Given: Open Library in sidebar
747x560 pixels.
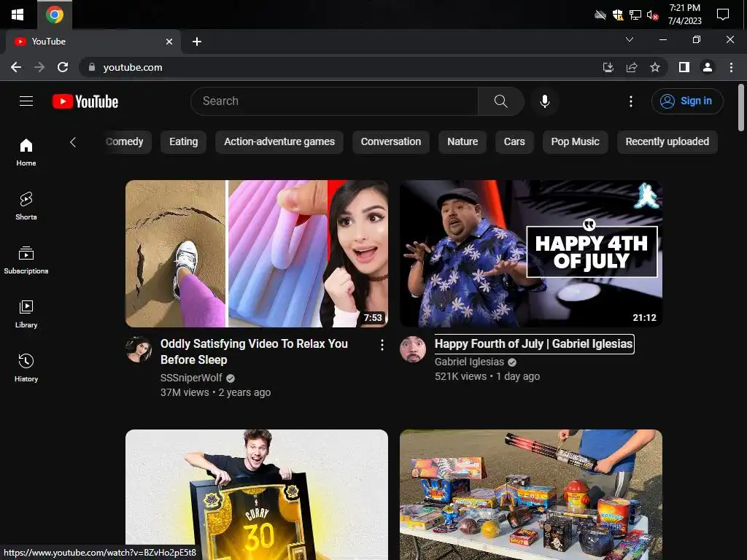Looking at the screenshot, I should [x=26, y=314].
